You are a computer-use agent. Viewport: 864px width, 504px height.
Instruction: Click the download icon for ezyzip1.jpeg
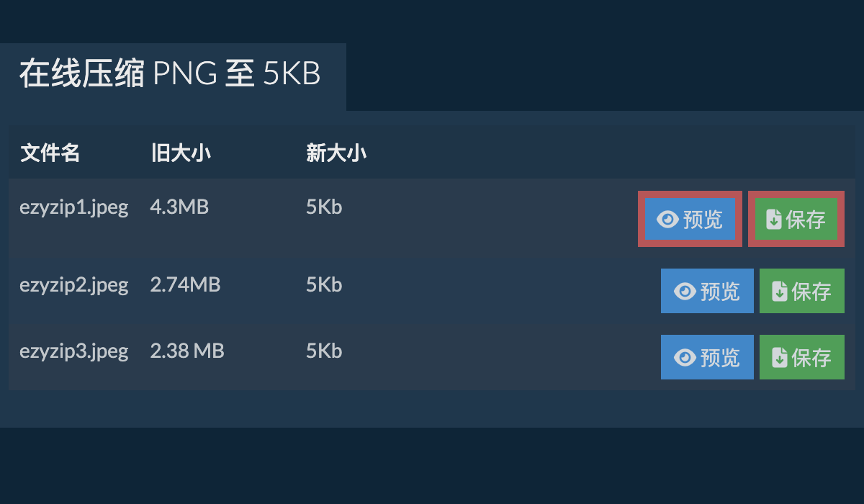tap(773, 220)
